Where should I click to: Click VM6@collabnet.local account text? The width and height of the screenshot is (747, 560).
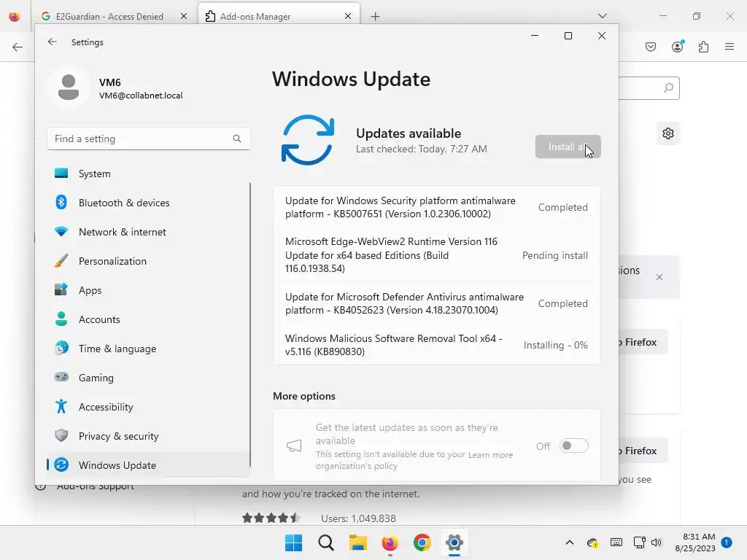click(141, 96)
